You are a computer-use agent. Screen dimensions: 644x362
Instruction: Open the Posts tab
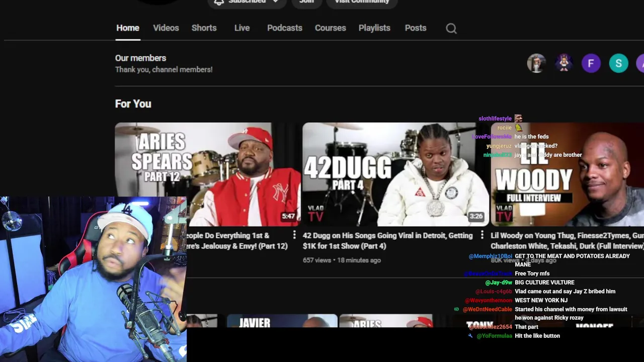pyautogui.click(x=416, y=28)
